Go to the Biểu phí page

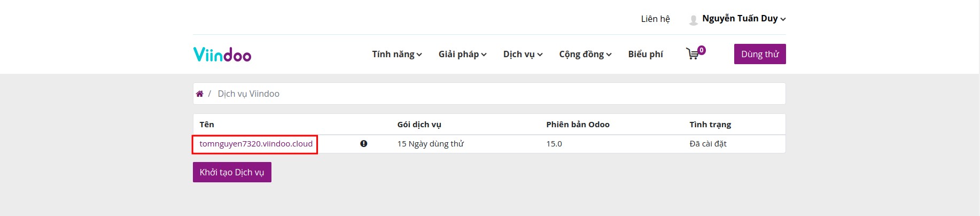pyautogui.click(x=645, y=54)
